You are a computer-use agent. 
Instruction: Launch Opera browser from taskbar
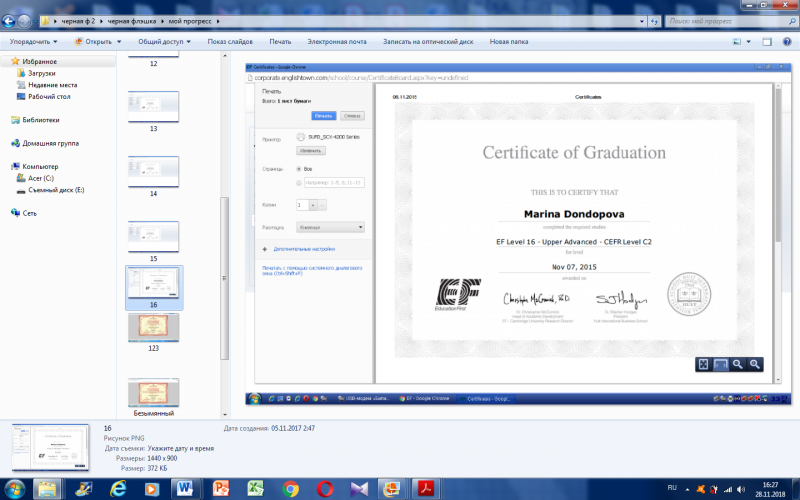coord(324,489)
